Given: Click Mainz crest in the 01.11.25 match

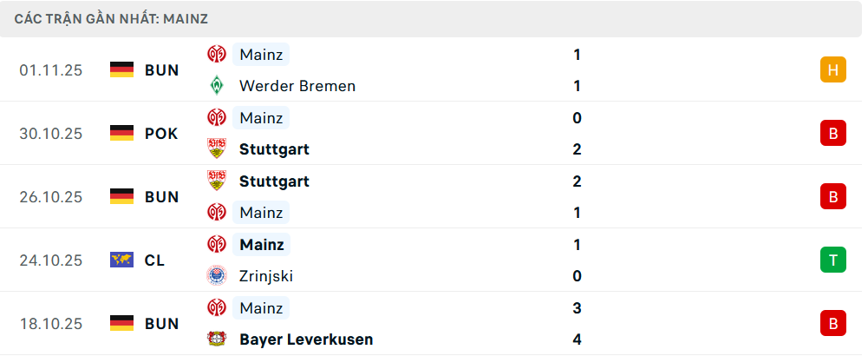Looking at the screenshot, I should [x=217, y=54].
